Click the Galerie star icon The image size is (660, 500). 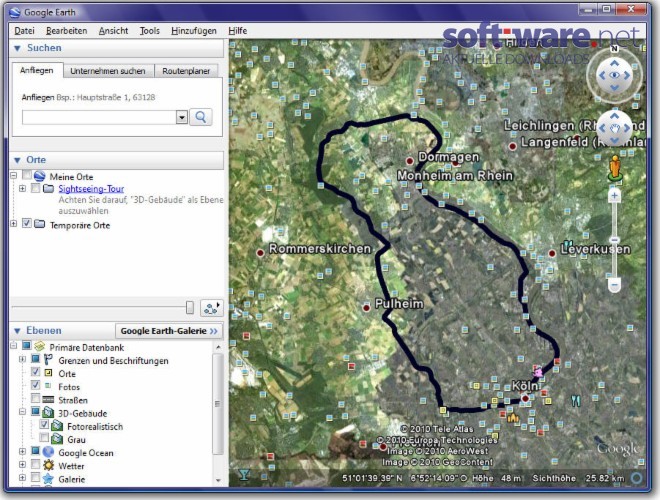(48, 479)
